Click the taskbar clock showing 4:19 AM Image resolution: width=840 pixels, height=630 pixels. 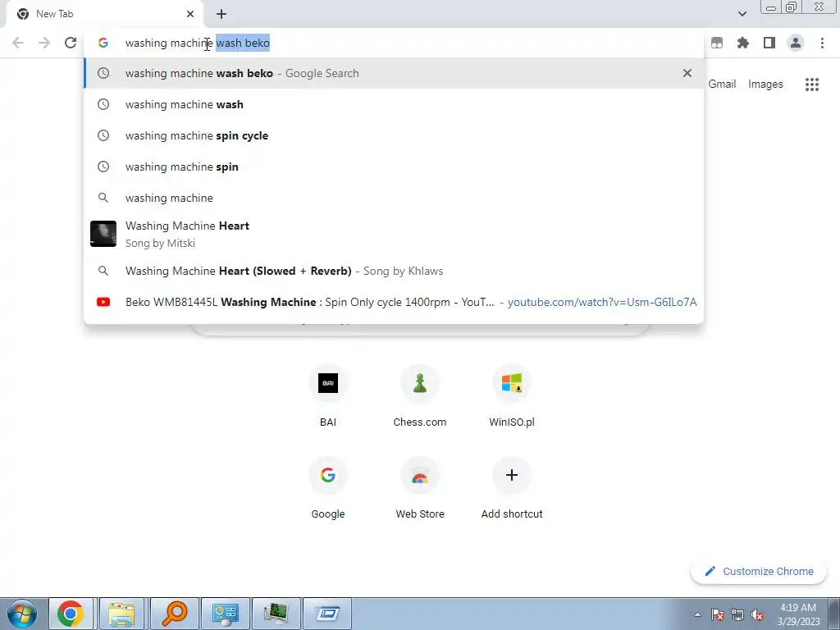click(798, 614)
